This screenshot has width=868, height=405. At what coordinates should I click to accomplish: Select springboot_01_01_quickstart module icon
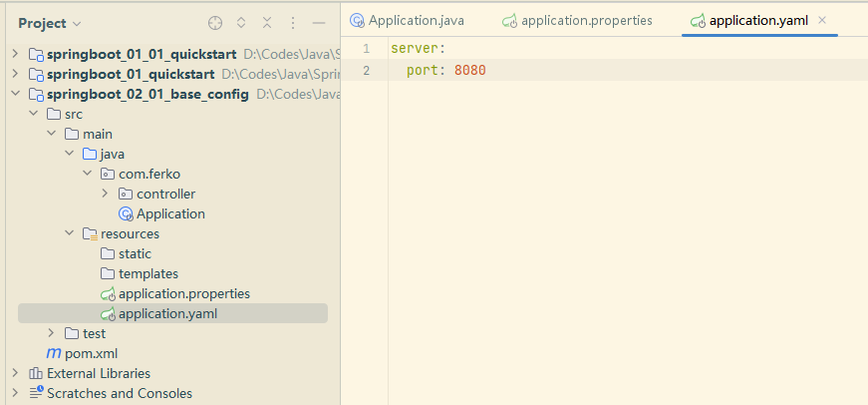(x=36, y=54)
